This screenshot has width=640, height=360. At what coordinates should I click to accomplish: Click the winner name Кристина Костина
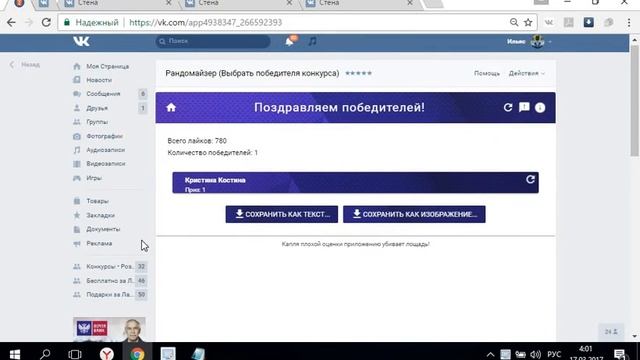215,180
